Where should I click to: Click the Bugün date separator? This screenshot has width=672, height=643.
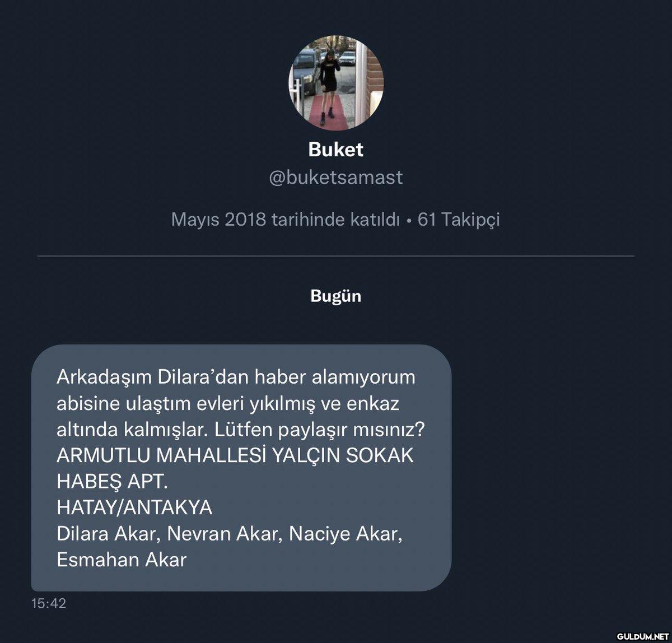336,296
